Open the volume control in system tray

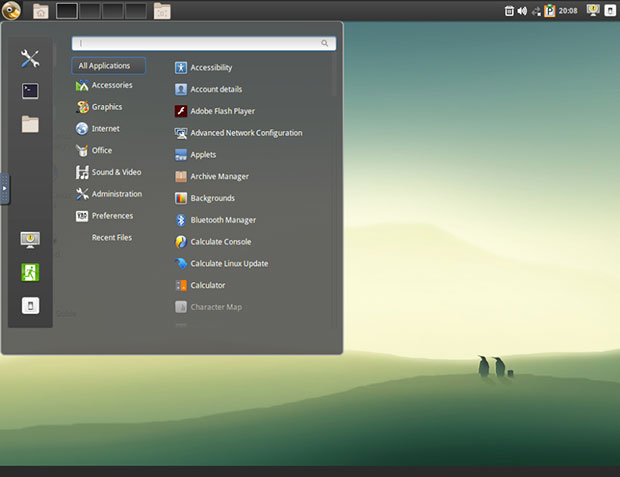[x=522, y=11]
